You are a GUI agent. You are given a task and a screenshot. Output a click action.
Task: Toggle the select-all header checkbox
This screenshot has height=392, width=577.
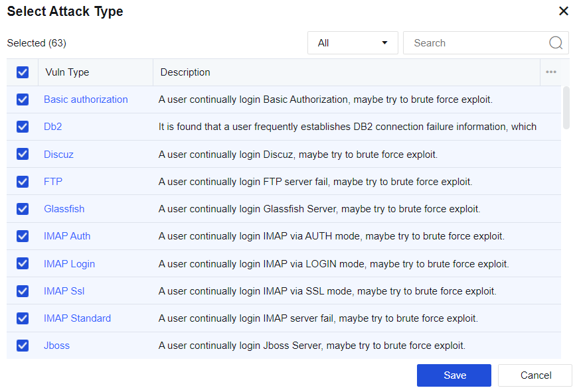23,72
